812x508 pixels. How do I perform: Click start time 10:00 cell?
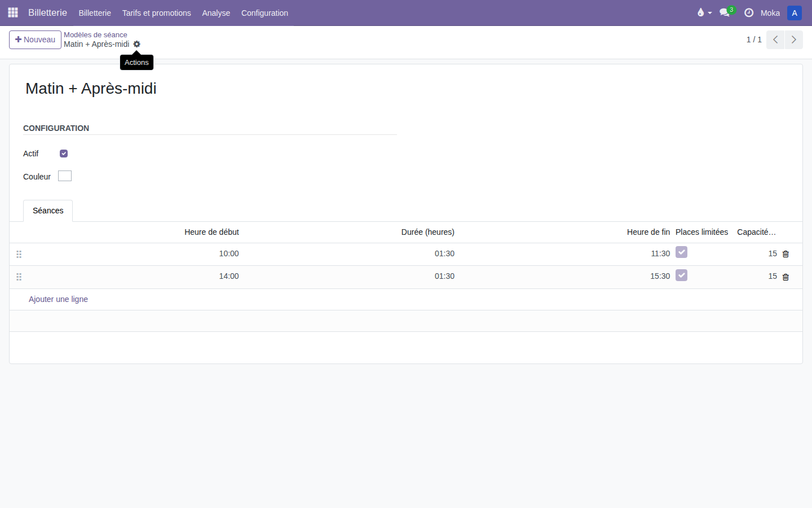click(229, 253)
